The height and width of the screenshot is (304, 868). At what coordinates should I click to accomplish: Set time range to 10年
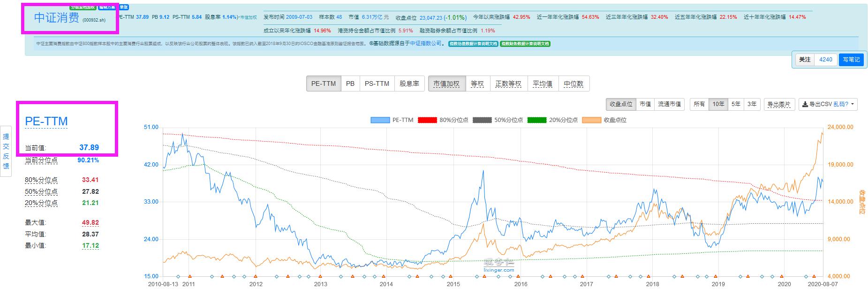[x=718, y=104]
